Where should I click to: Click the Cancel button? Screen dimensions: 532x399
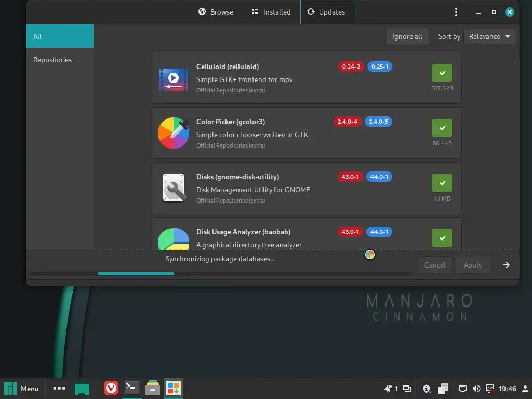(x=435, y=265)
